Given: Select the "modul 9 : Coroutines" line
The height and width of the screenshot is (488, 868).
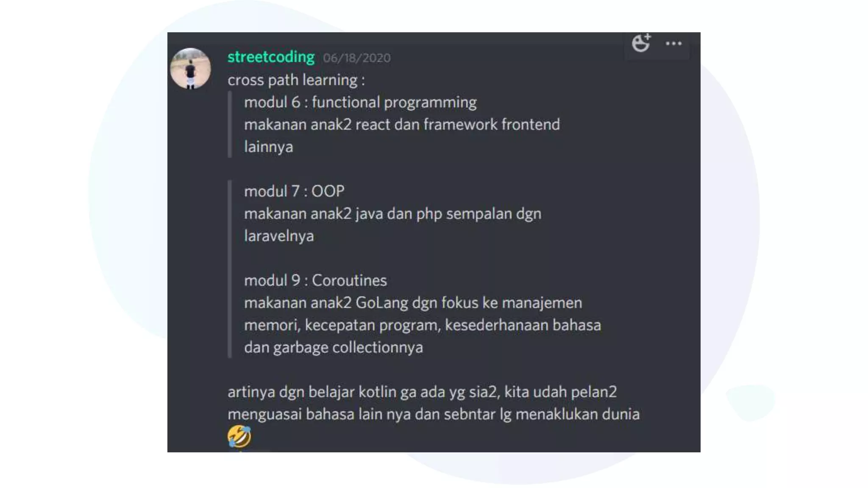Looking at the screenshot, I should point(315,280).
